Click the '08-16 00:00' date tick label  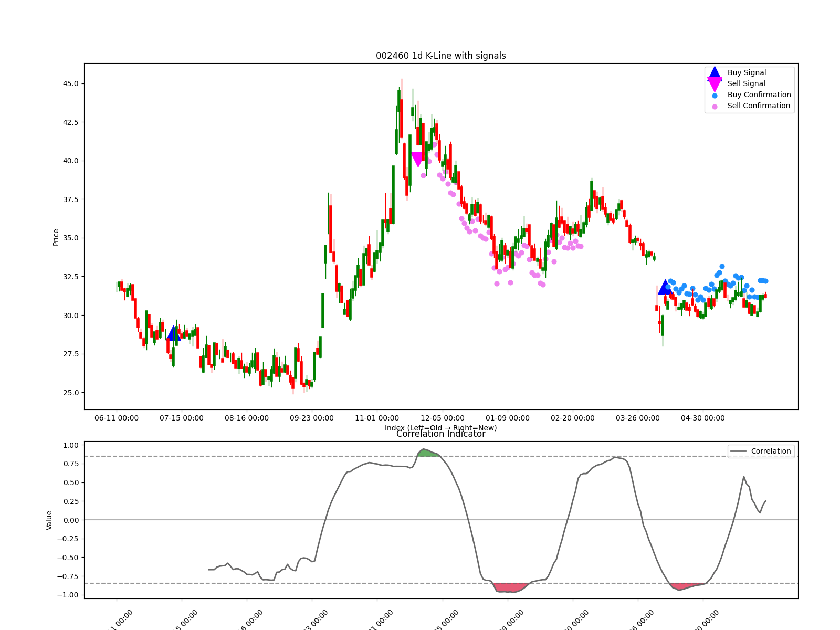(247, 418)
